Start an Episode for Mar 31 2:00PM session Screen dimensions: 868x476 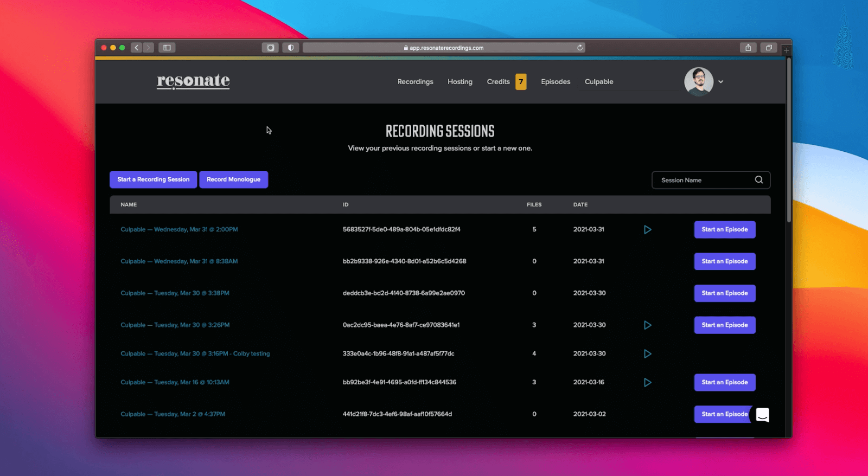coord(725,229)
